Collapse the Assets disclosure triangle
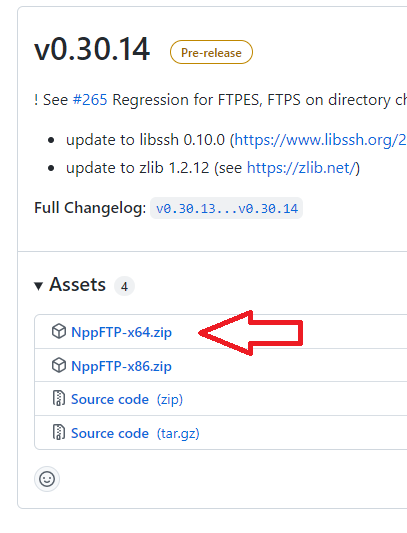Screen dimensions: 407x533 [x=38, y=286]
